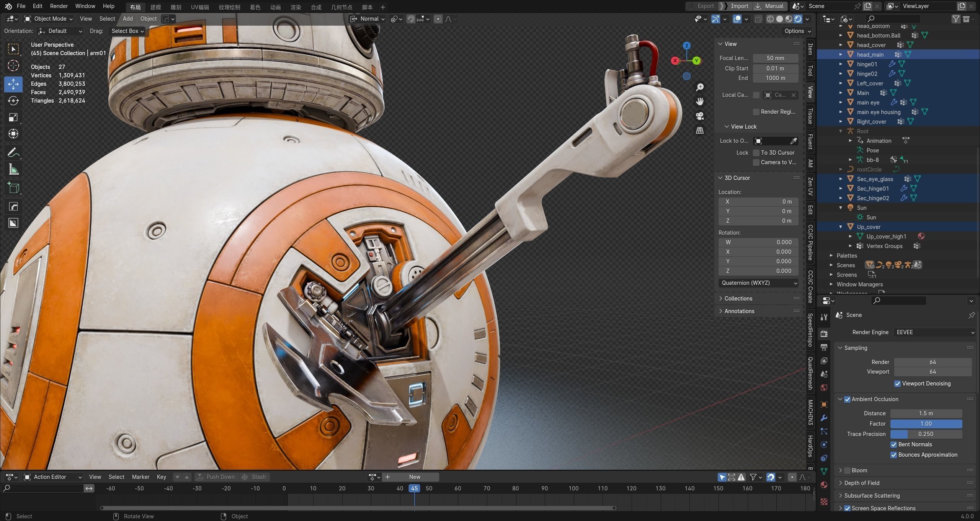Enable Camera to View checkbox
980x521 pixels.
(x=756, y=162)
